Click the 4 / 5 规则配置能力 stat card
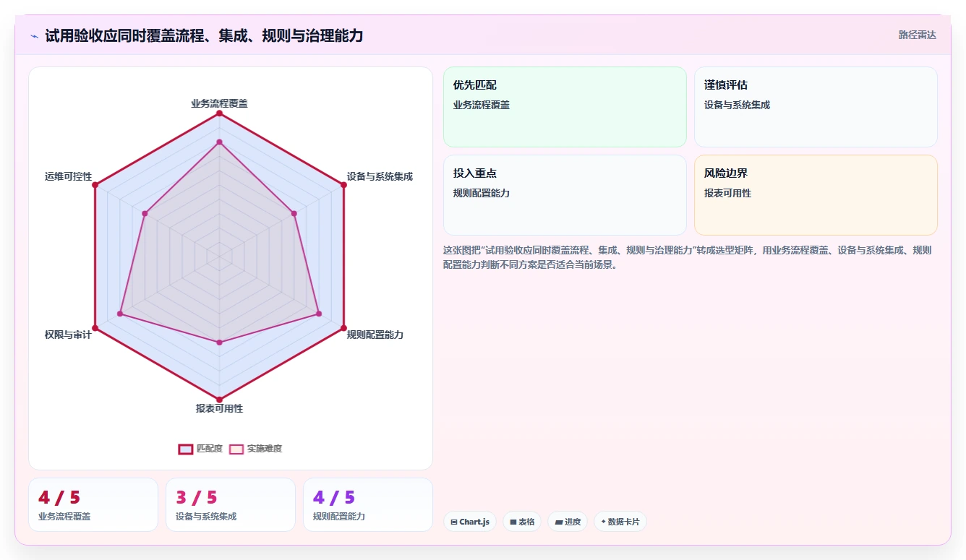This screenshot has width=966, height=560. (368, 504)
